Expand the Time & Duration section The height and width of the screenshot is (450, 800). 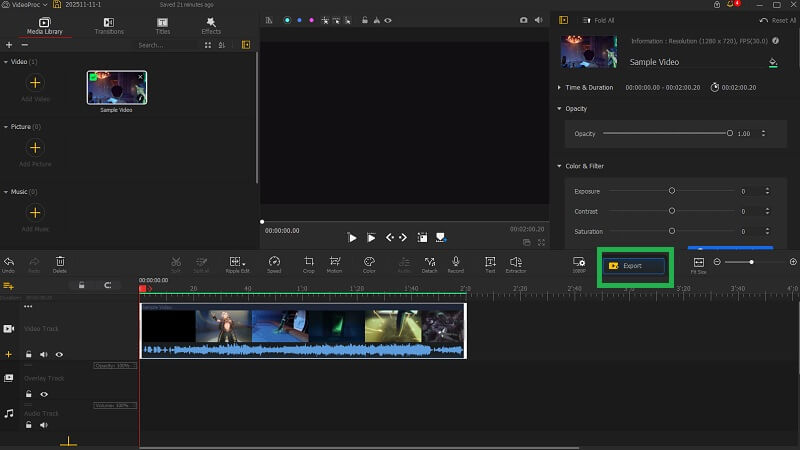click(x=559, y=88)
